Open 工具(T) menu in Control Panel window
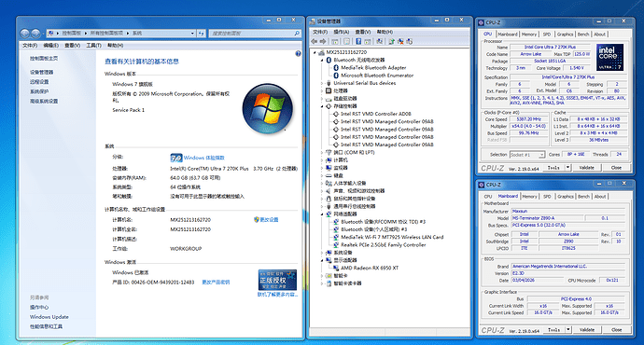 click(x=93, y=45)
